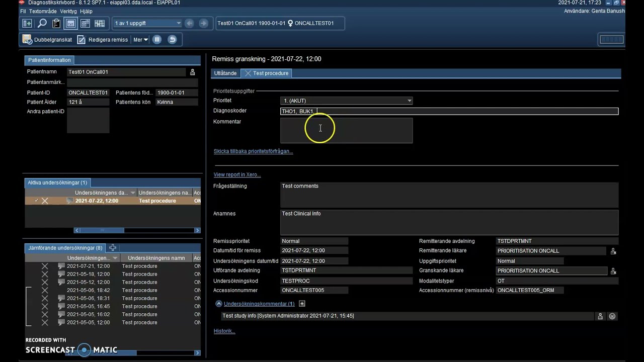Click the Skicka tillbaka prioritetsförfrågan link
The height and width of the screenshot is (362, 644).
coord(253,151)
